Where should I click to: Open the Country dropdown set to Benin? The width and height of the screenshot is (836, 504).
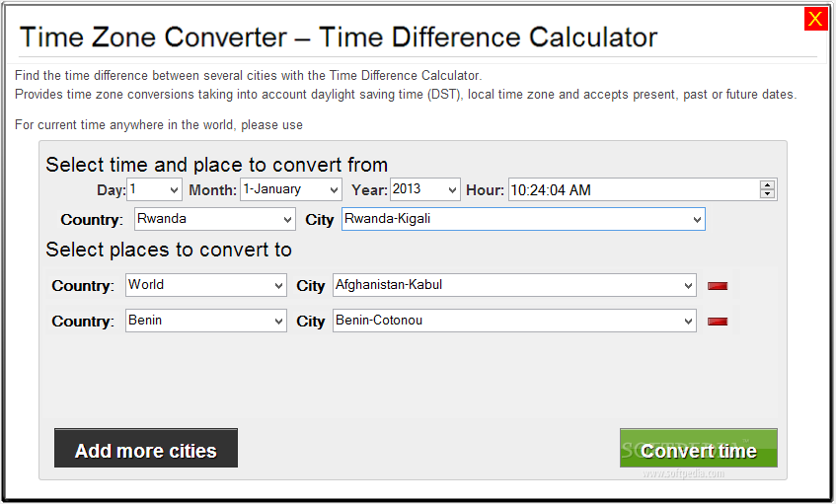click(x=206, y=321)
